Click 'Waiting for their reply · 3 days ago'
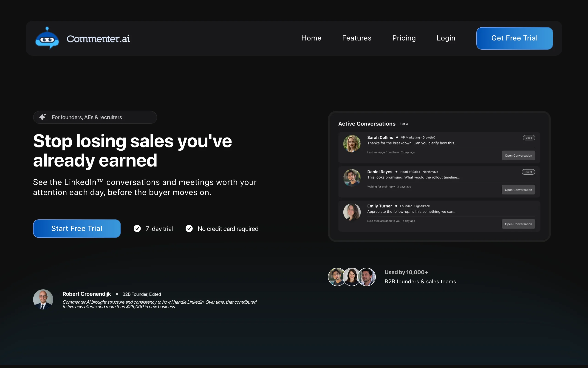Screen dimensions: 588x368 (x=389, y=187)
